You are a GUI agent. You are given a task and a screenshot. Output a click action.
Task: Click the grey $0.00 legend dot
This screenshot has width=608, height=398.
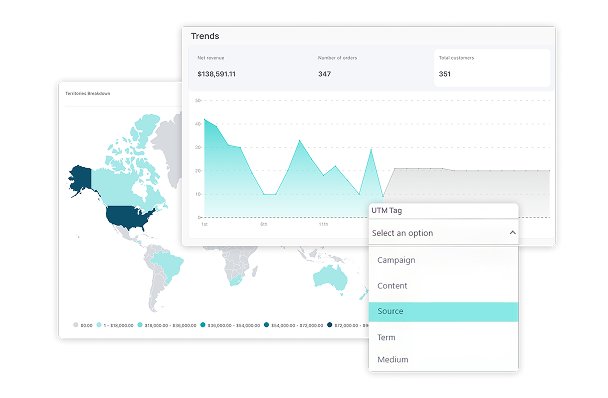76,325
